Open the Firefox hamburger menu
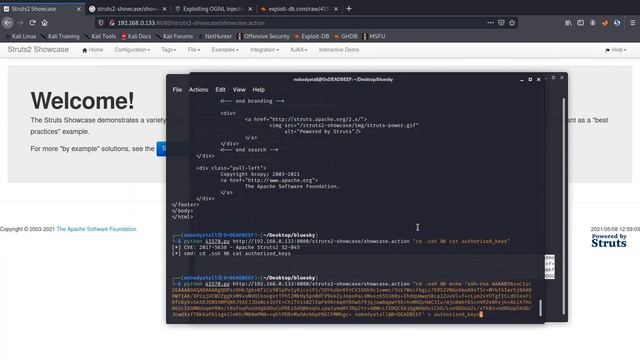Screen dimensions: 640x360 [632, 23]
